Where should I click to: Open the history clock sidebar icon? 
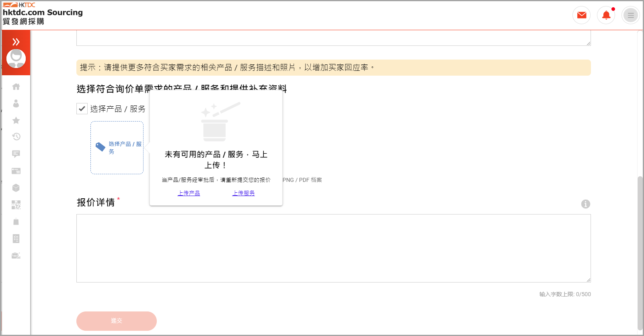click(16, 137)
